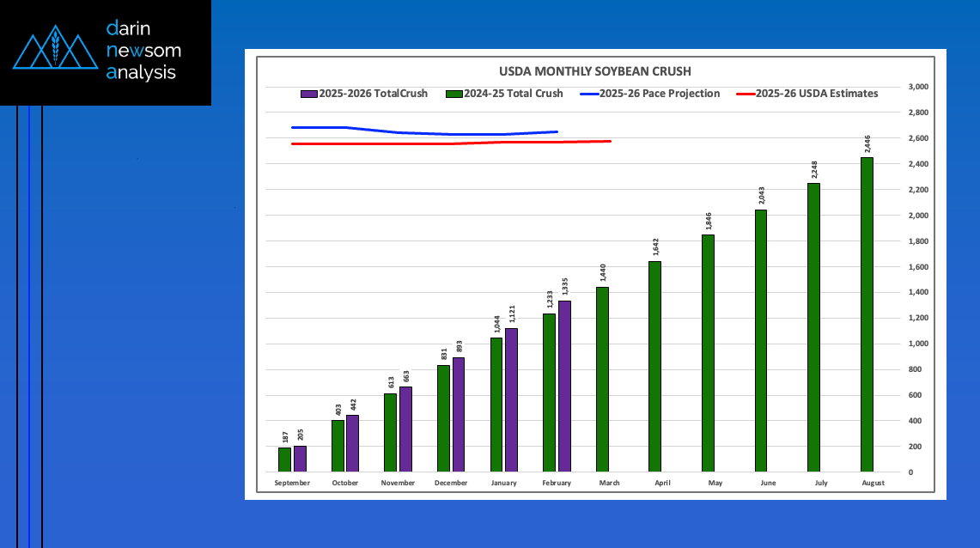Select the September label on the horizontal axis
The image size is (980, 548).
[292, 483]
